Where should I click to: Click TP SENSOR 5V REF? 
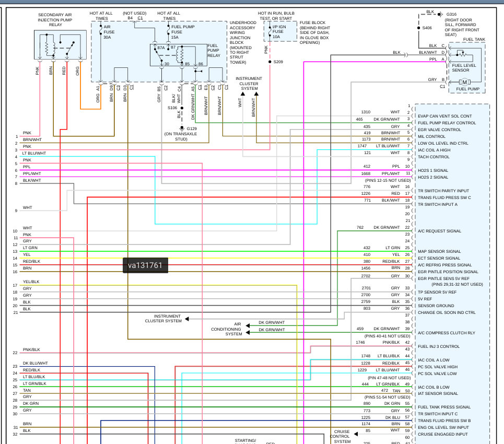[437, 292]
